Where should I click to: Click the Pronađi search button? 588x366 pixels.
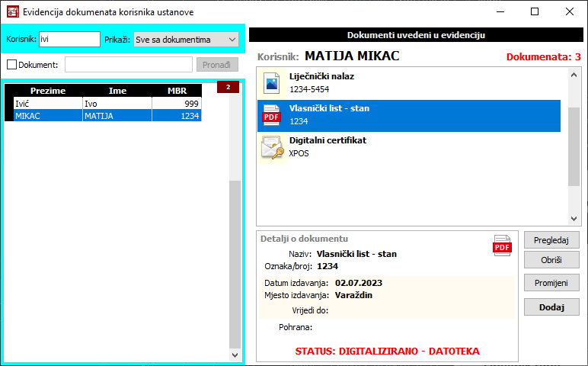pyautogui.click(x=217, y=65)
